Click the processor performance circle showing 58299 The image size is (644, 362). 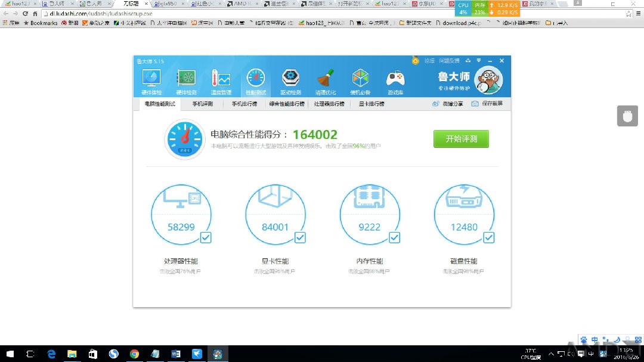click(181, 215)
